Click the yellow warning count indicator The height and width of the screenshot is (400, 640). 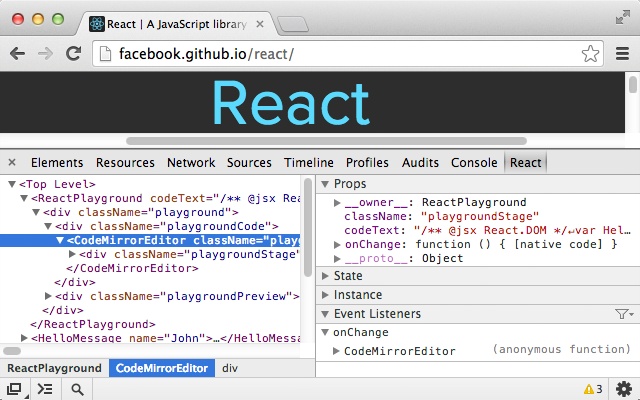[x=593, y=389]
